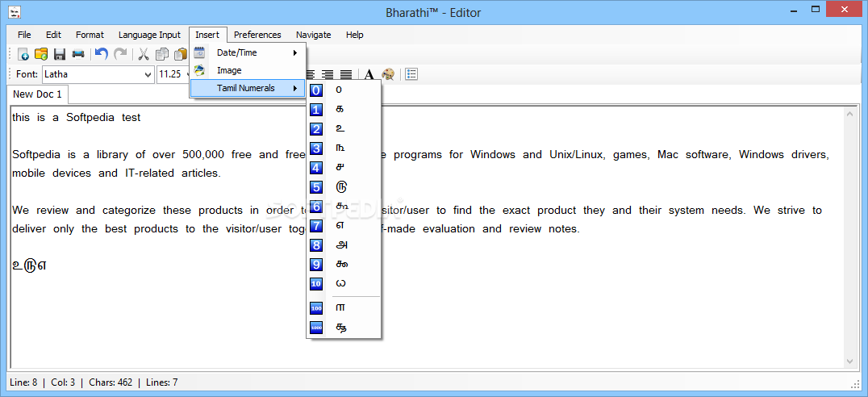Click 'Lines: 7' in the status bar

pyautogui.click(x=161, y=382)
